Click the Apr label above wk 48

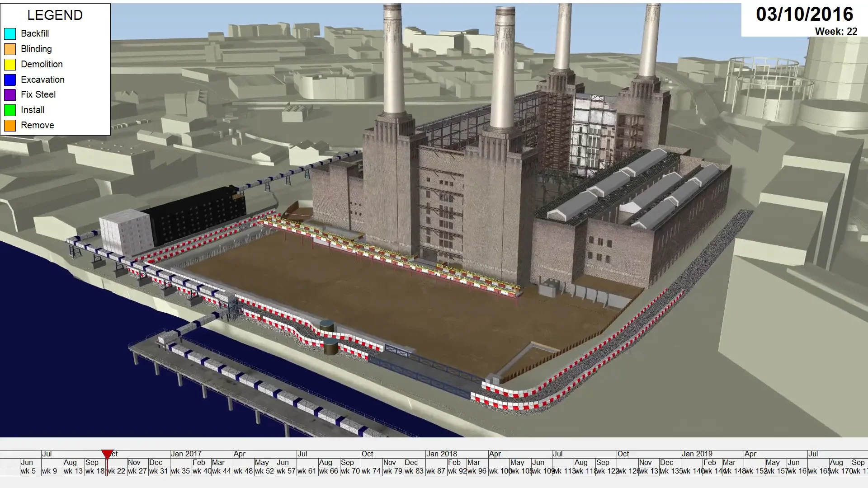(240, 454)
